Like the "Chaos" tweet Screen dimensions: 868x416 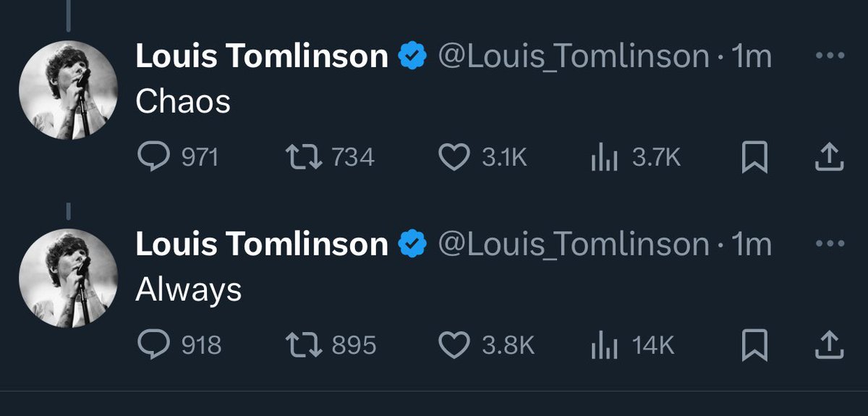pos(455,158)
